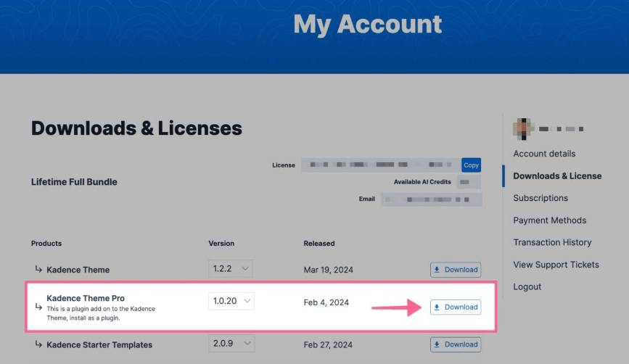
Task: Click the arrow icon beside Kadence Starter Templates
Action: coord(38,345)
